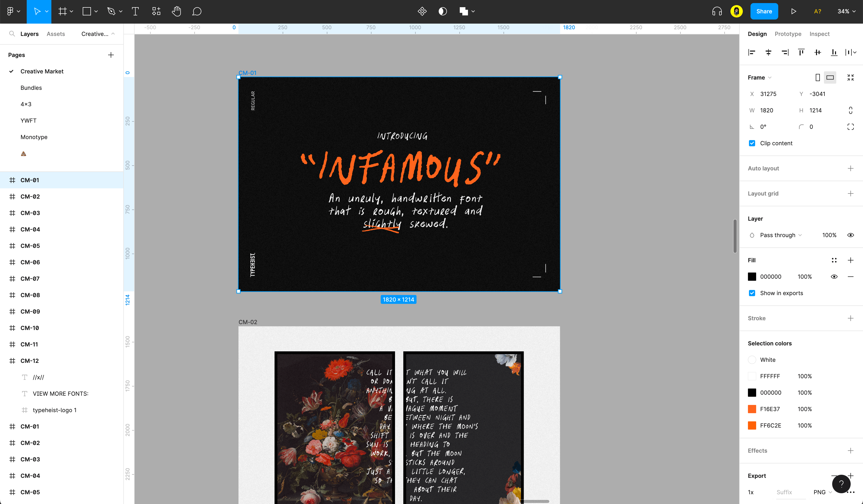Toggle the Show in exports checkbox
Viewport: 863px width, 504px height.
tap(752, 293)
